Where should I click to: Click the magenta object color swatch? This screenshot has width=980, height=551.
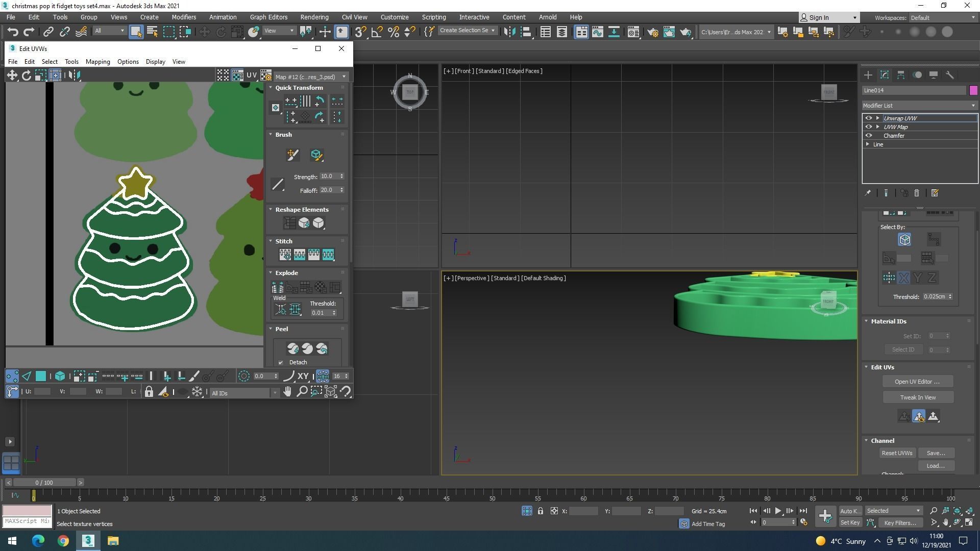coord(973,90)
